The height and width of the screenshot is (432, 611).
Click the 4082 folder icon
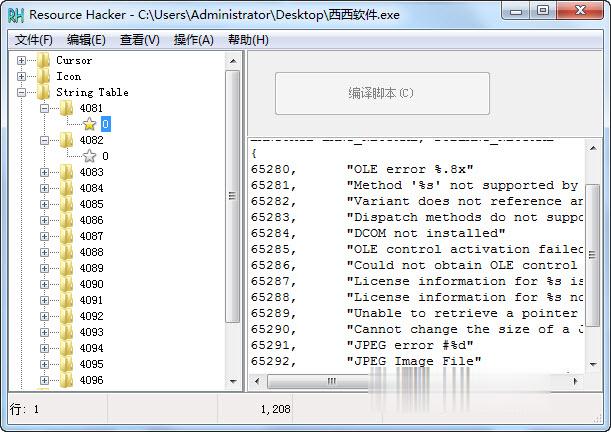[x=67, y=140]
